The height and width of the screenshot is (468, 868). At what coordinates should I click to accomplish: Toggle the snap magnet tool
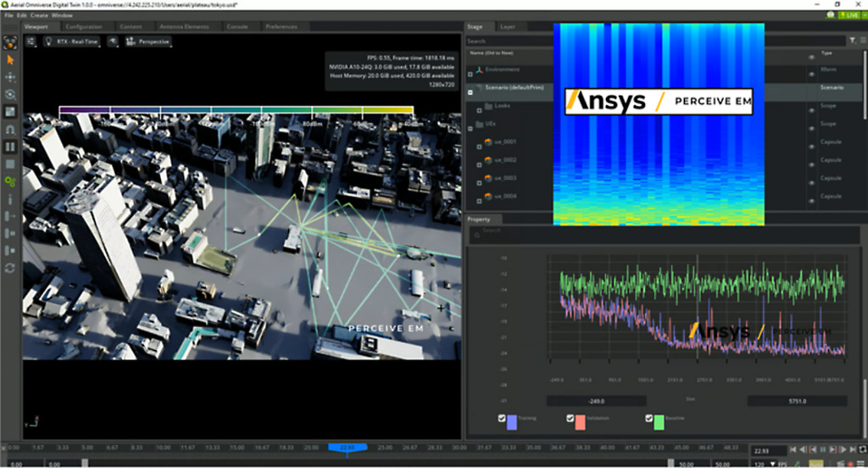[10, 129]
